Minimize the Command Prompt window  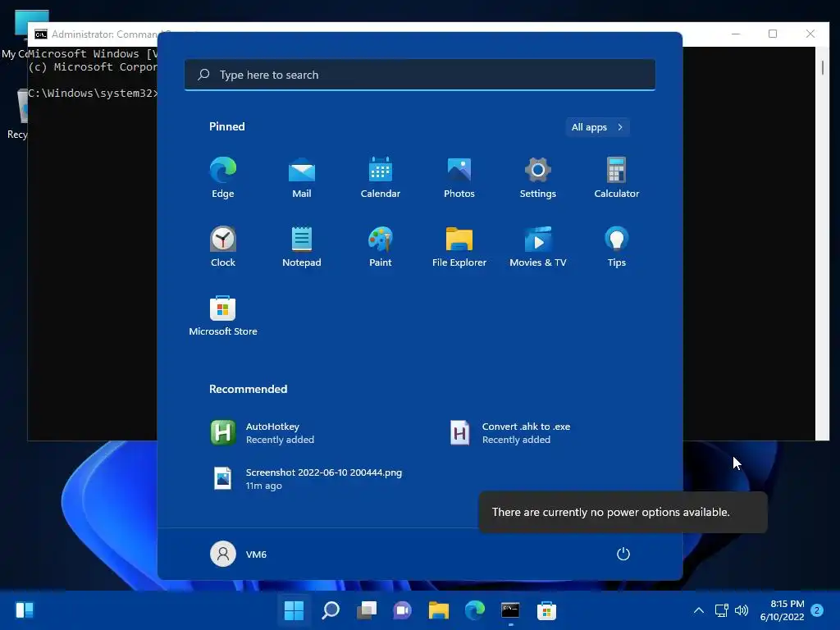point(736,34)
